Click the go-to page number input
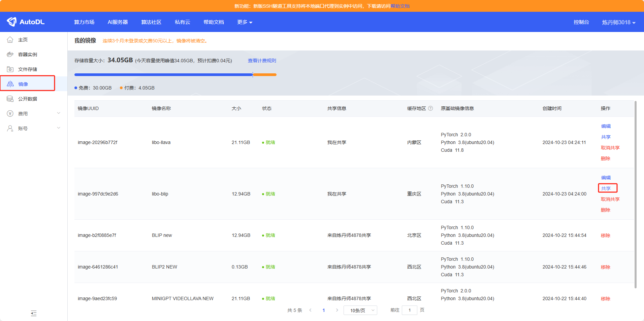This screenshot has width=644, height=321. [x=410, y=310]
